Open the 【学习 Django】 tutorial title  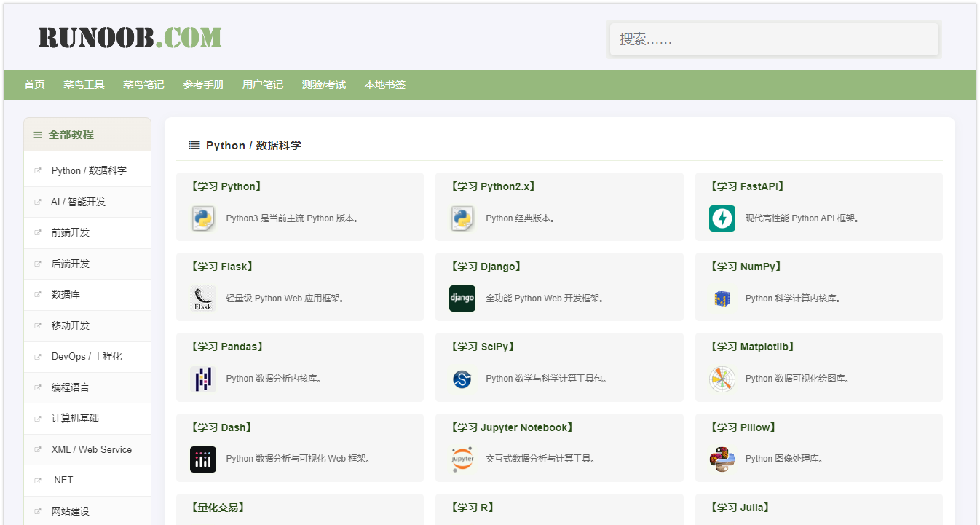click(486, 267)
